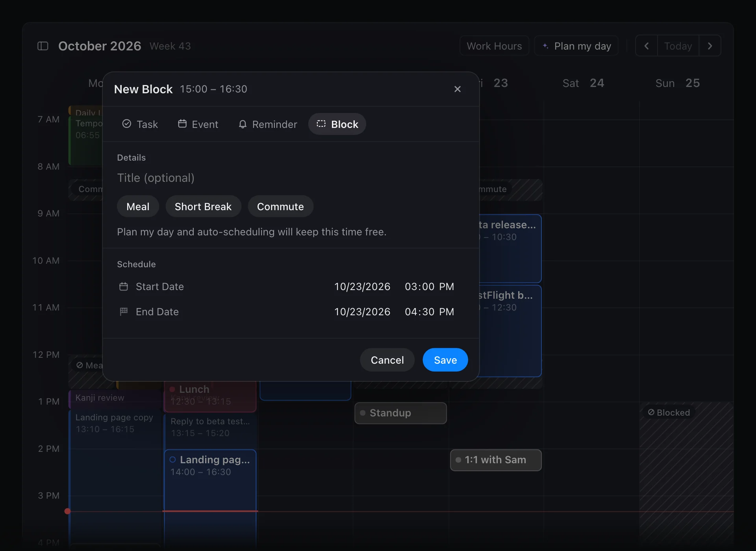Open Plan my day
The height and width of the screenshot is (551, 756).
click(x=576, y=46)
